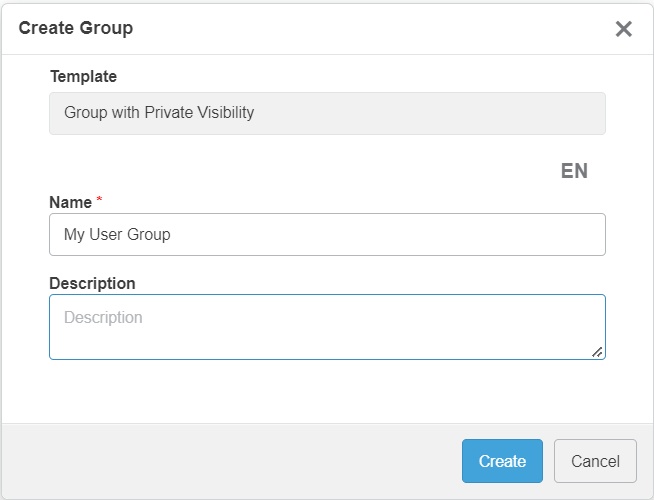This screenshot has height=500, width=654.
Task: Click the Description placeholder text
Action: [x=103, y=318]
